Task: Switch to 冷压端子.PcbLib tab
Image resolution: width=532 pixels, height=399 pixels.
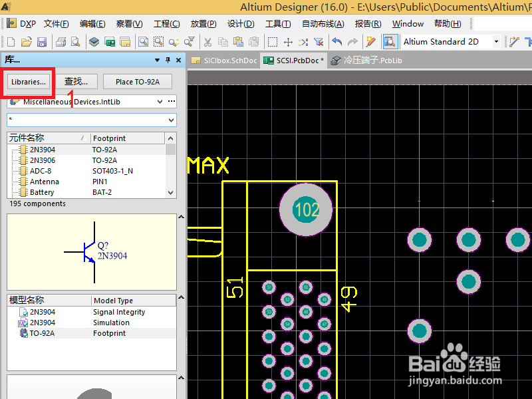Action: 366,61
